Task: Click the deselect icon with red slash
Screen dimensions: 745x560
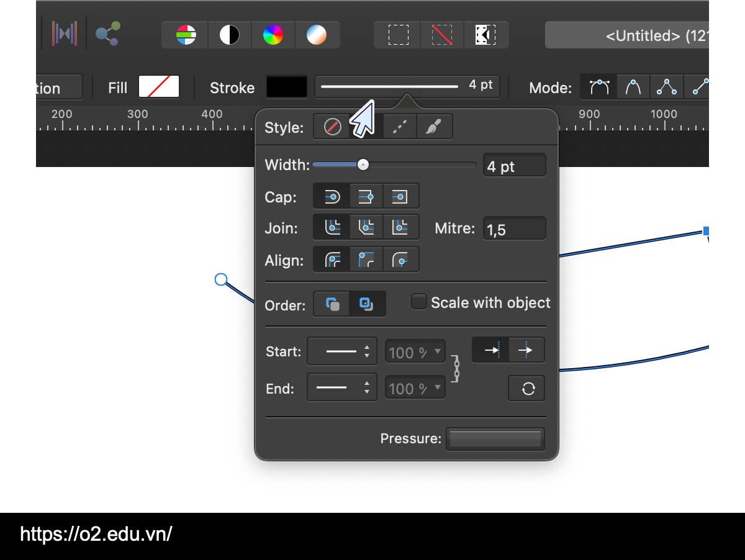Action: 442,35
